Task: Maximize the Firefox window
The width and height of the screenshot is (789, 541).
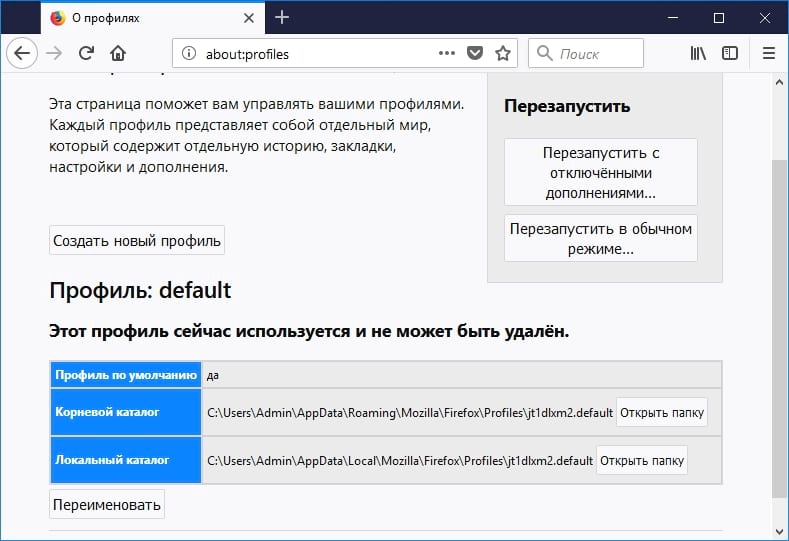Action: coord(719,18)
